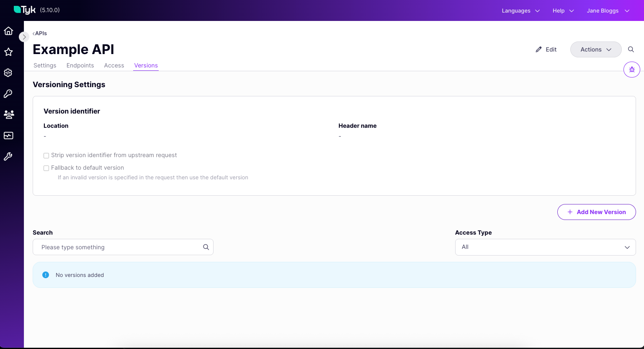Open the users group icon in sidebar
The height and width of the screenshot is (349, 644).
(x=8, y=114)
